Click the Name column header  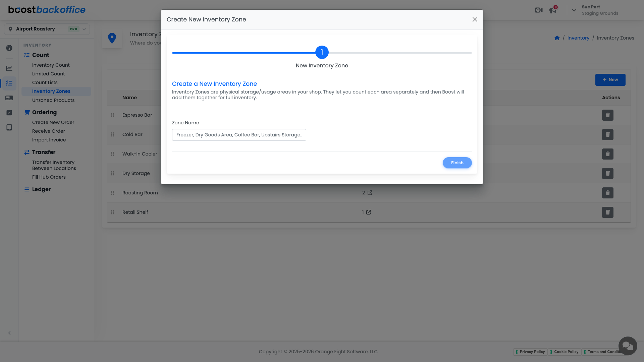pos(129,98)
